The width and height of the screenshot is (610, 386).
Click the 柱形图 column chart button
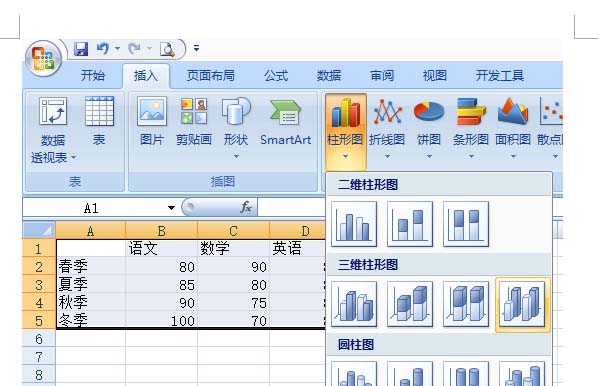tap(345, 131)
